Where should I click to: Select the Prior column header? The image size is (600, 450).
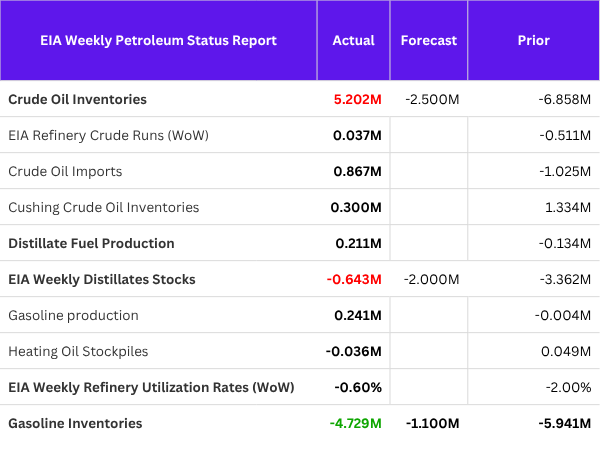tap(533, 41)
